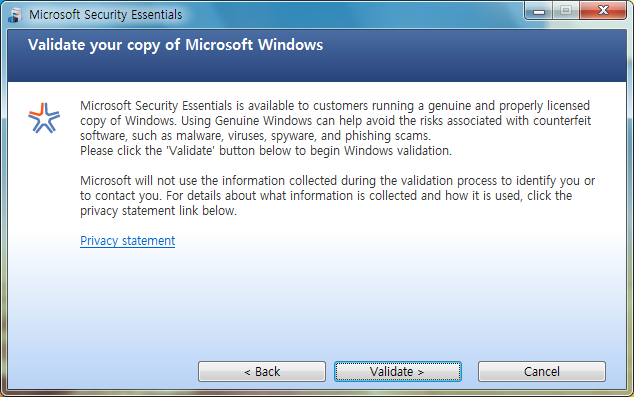Click the Microsoft Security Essentials title bar icon
Screen dimensions: 634x397
pos(15,15)
